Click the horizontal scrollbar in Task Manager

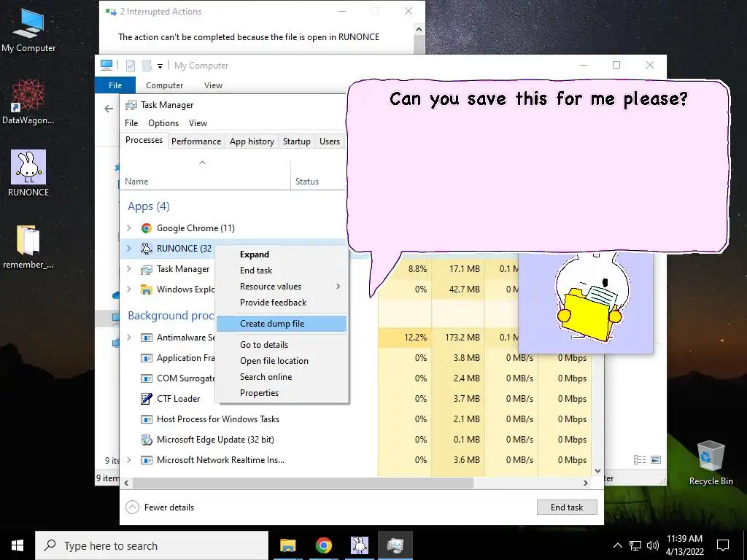[x=303, y=483]
